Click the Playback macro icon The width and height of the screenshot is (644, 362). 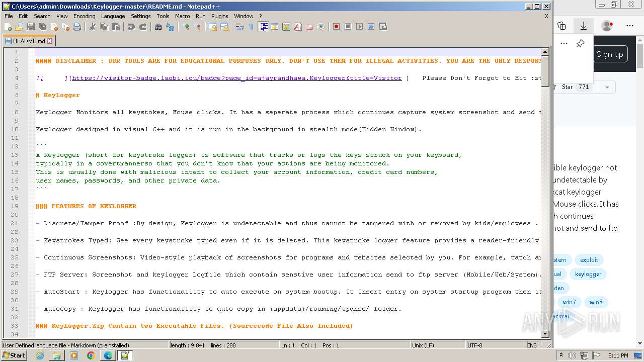359,27
